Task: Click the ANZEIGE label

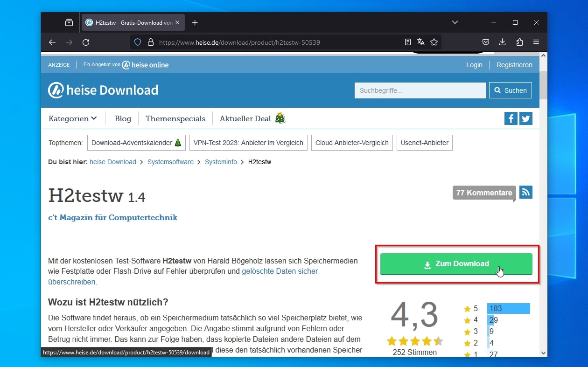Action: click(59, 65)
